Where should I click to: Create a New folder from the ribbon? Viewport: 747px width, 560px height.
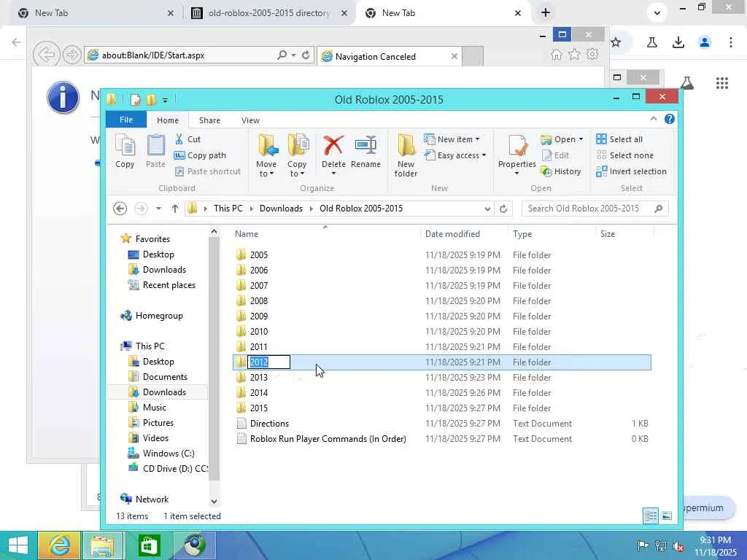[406, 155]
